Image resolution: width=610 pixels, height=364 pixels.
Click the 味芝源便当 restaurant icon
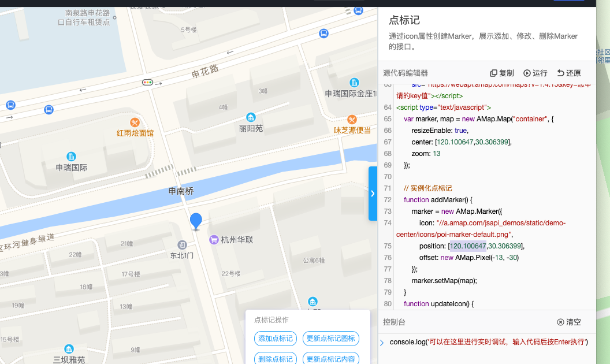pyautogui.click(x=352, y=120)
